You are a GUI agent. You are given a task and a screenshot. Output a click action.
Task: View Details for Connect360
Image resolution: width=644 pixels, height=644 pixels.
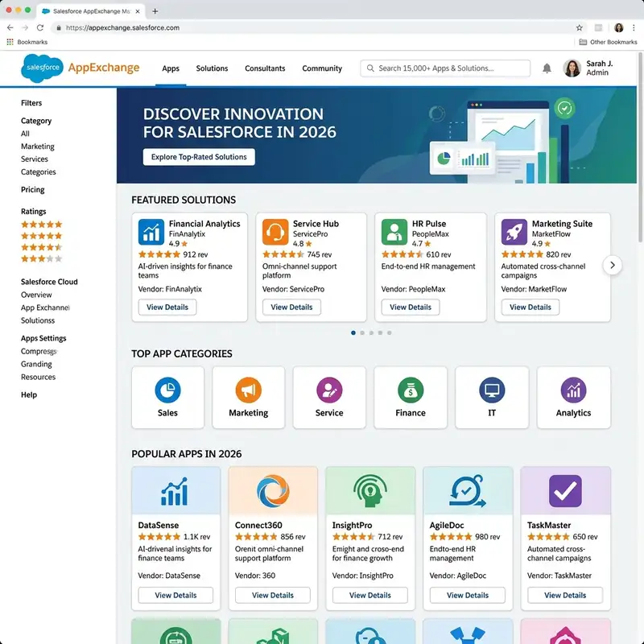(273, 595)
